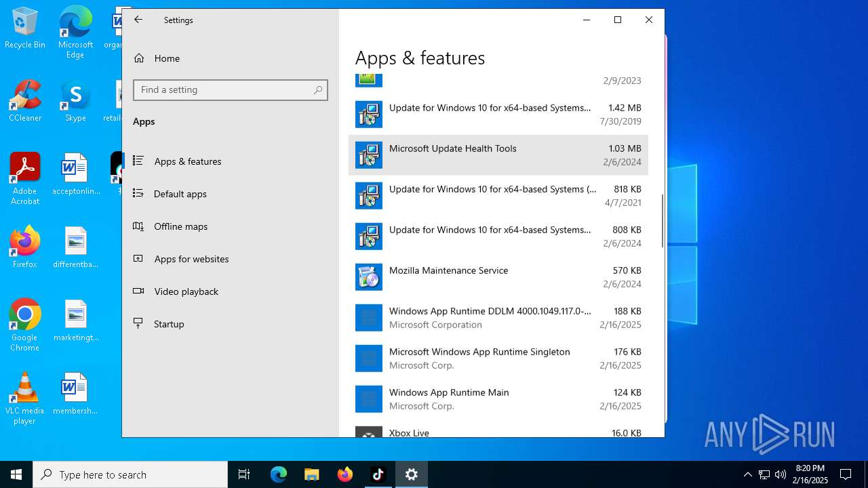This screenshot has width=868, height=488.
Task: Click Mozilla Maintenance Service app icon
Action: (x=369, y=277)
